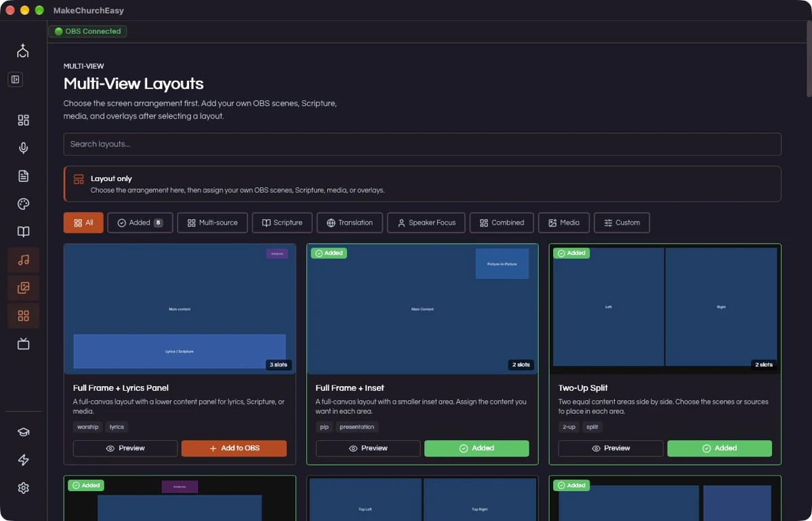Viewport: 812px width, 521px height.
Task: Click the lyrics tag
Action: 117,427
